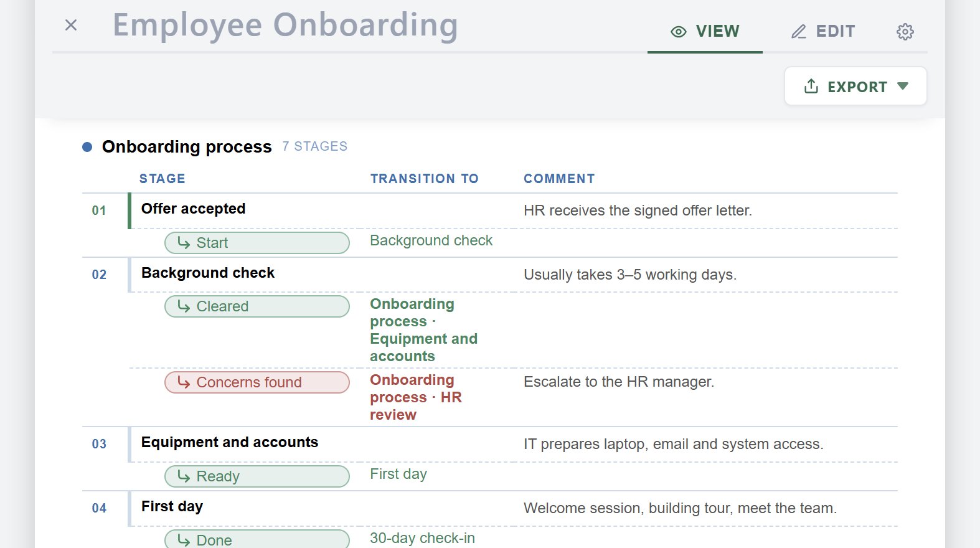Screen dimensions: 980x548
Task: Open the EXPORT dropdown
Action: (855, 86)
